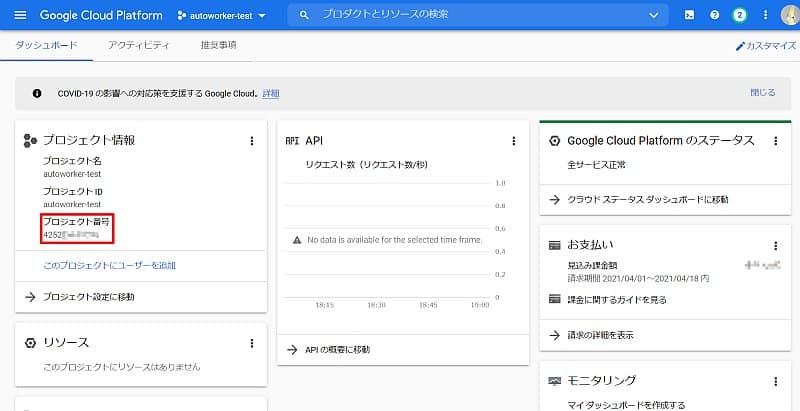The height and width of the screenshot is (411, 800).
Task: Open モニタリング card three-dot menu
Action: 776,381
